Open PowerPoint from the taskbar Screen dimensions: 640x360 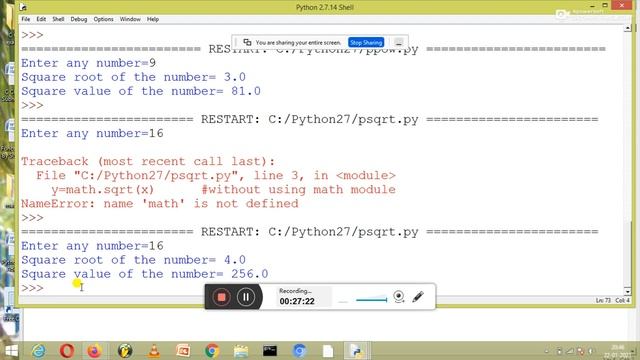click(183, 351)
